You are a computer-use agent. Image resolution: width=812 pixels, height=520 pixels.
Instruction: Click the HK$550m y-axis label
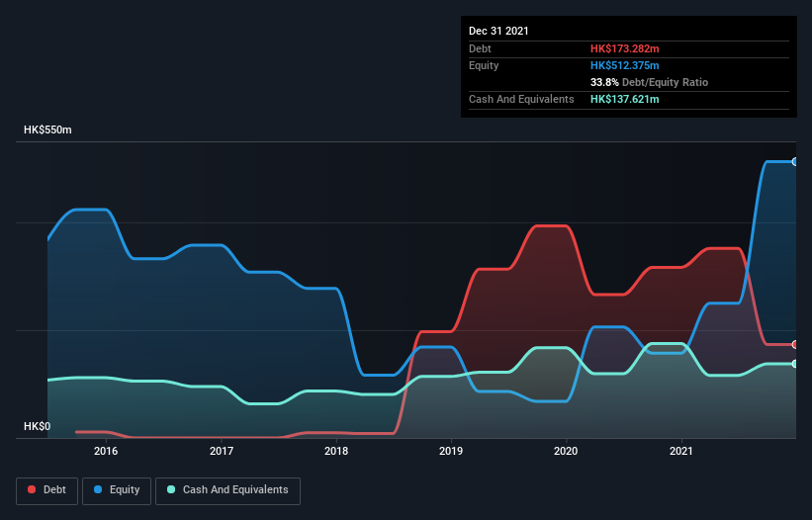pyautogui.click(x=47, y=130)
